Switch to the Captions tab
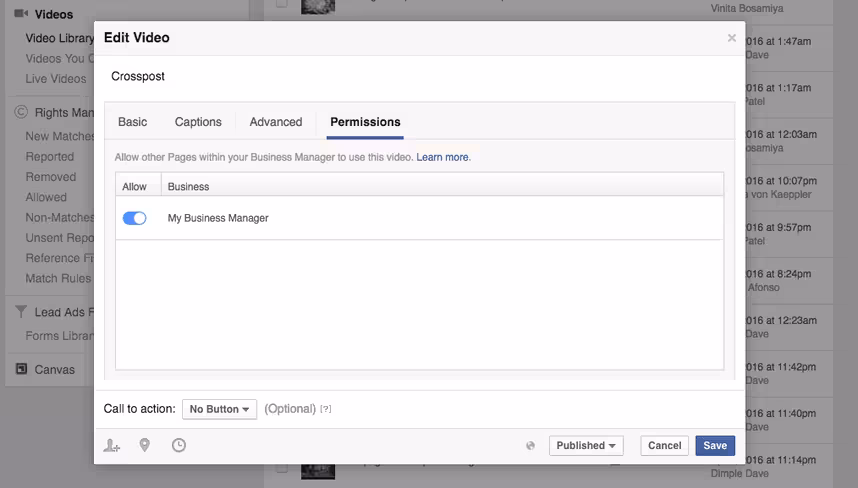This screenshot has width=858, height=488. [x=198, y=122]
